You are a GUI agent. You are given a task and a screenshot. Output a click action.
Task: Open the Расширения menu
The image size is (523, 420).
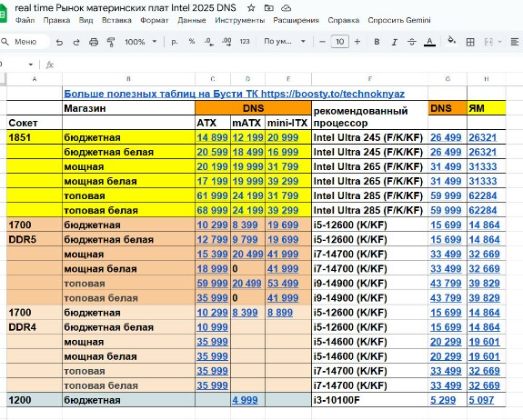click(x=296, y=20)
